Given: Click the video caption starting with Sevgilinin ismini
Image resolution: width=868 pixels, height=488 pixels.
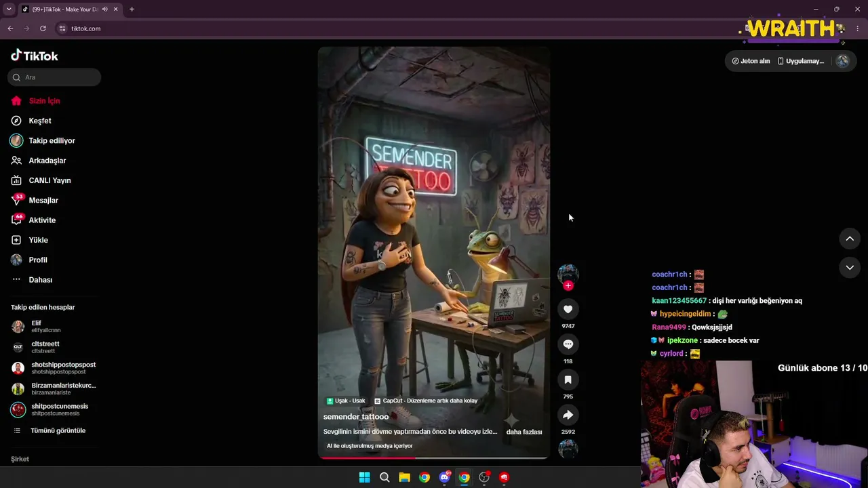Looking at the screenshot, I should 410,432.
